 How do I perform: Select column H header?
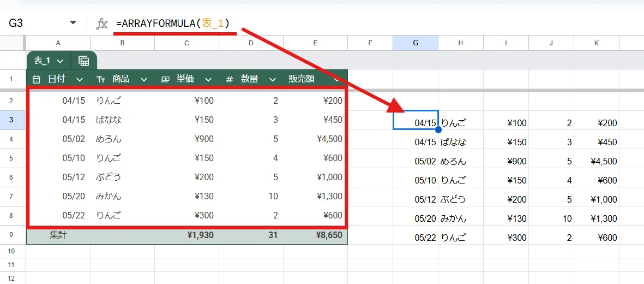click(461, 43)
